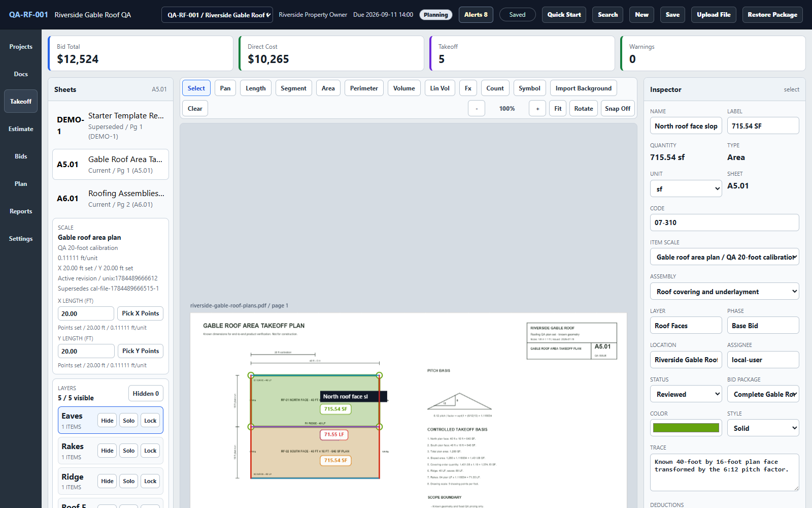Open the Projects section
This screenshot has height=508, width=812.
21,47
